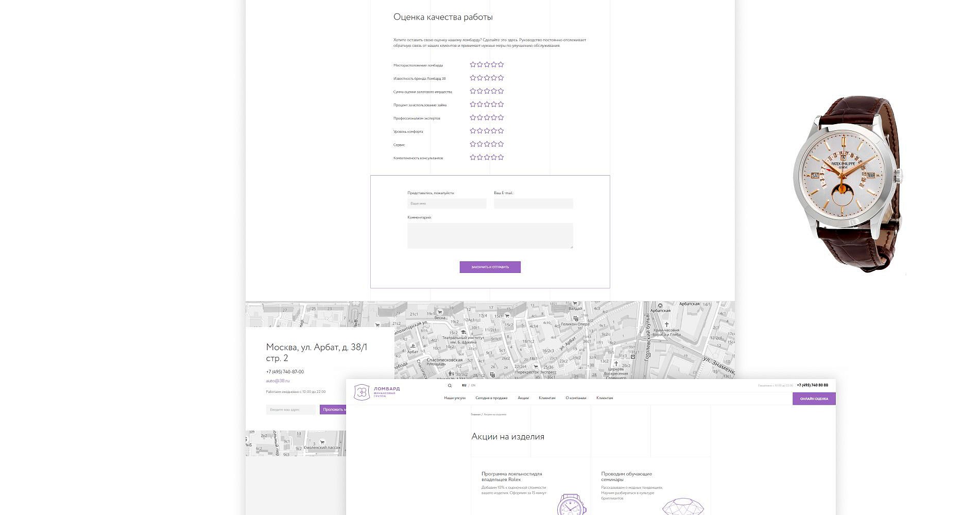The width and height of the screenshot is (980, 515).
Task: Open the auto@38.ru email link
Action: point(278,381)
